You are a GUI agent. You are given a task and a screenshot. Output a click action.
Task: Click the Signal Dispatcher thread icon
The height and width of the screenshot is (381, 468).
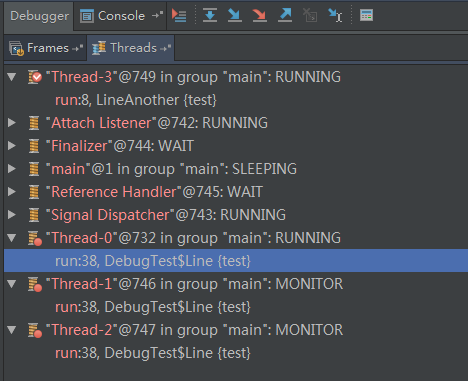point(34,215)
